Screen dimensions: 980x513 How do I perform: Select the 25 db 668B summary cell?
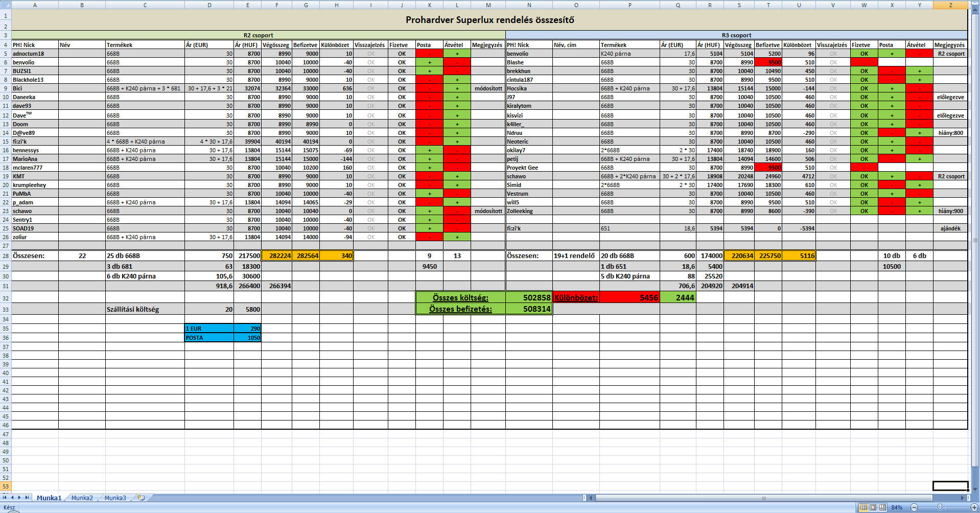[x=145, y=255]
